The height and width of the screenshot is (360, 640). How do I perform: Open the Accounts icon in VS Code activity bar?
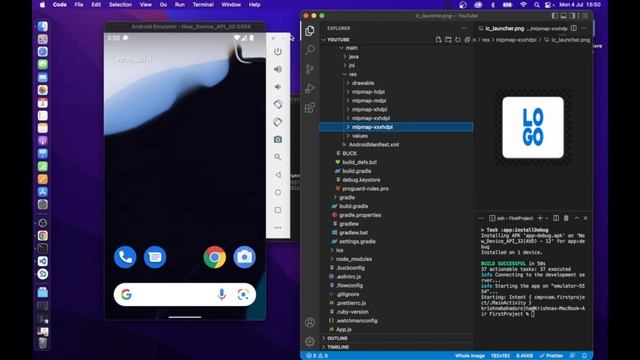[310, 322]
